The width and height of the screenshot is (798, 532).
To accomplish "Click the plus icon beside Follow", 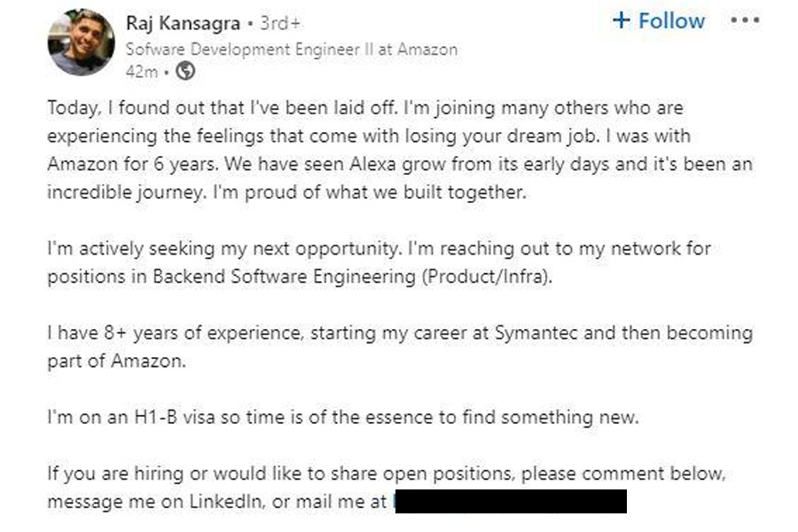I will [x=622, y=20].
